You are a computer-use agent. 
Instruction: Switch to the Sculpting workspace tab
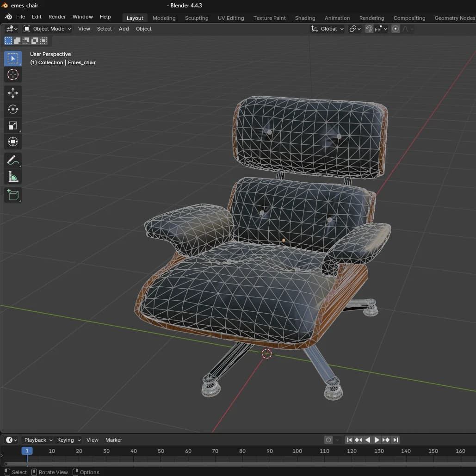[197, 18]
